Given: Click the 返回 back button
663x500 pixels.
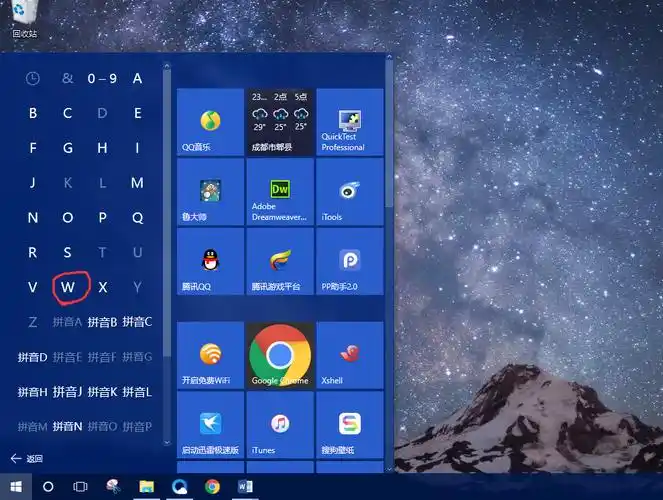Looking at the screenshot, I should 27,459.
